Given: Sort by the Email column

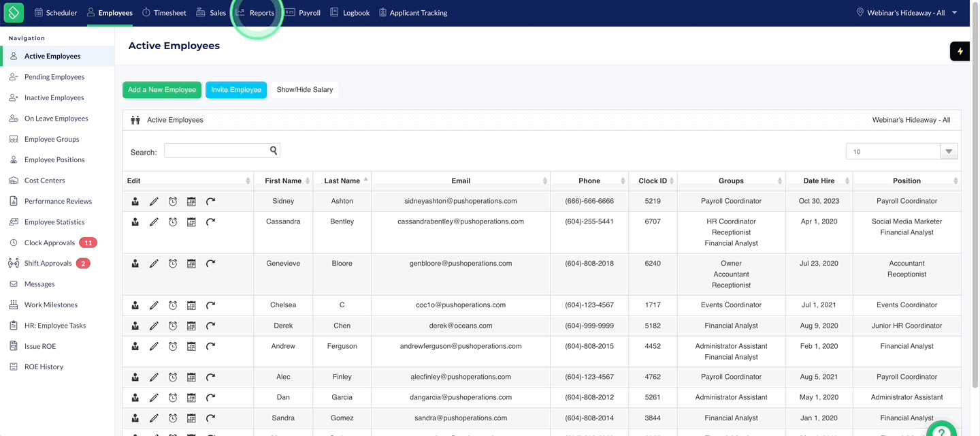Looking at the screenshot, I should pos(461,181).
